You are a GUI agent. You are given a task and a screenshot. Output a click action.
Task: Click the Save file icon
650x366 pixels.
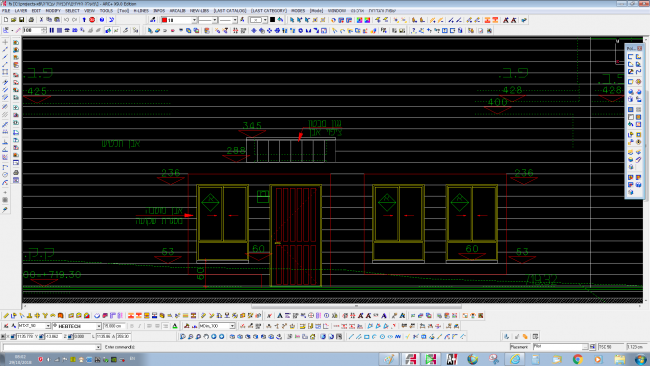tap(21, 19)
